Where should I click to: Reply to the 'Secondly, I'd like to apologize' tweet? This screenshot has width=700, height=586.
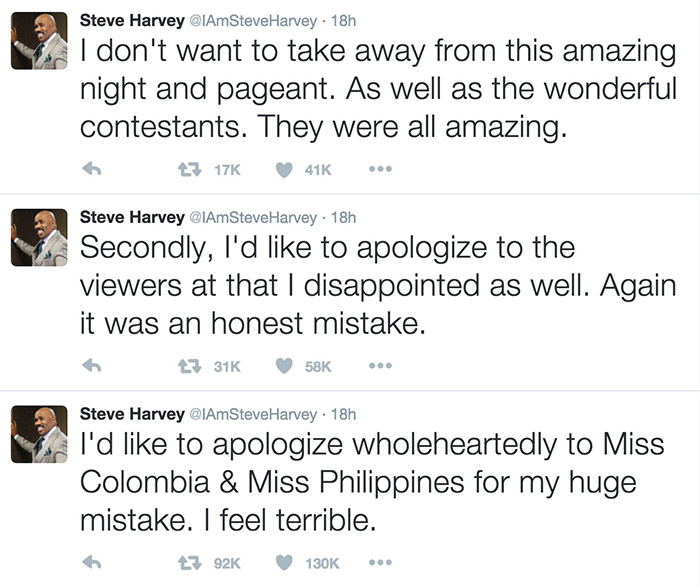coord(92,367)
